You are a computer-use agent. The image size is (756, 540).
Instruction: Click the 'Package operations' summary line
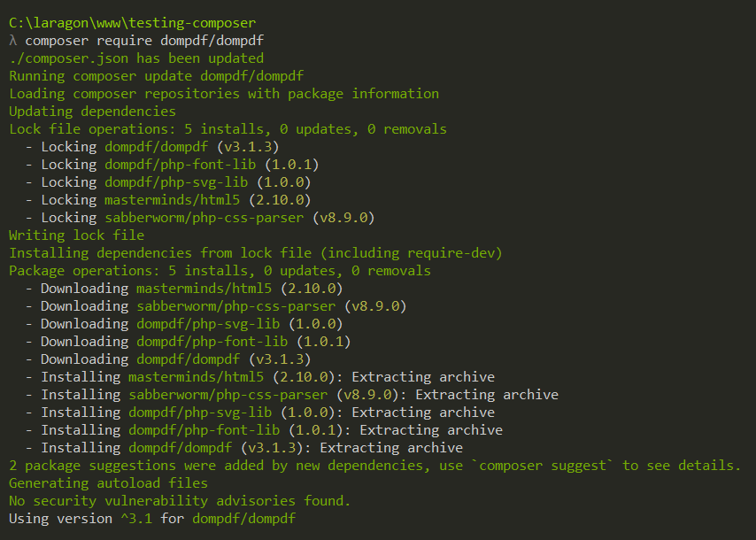[220, 271]
